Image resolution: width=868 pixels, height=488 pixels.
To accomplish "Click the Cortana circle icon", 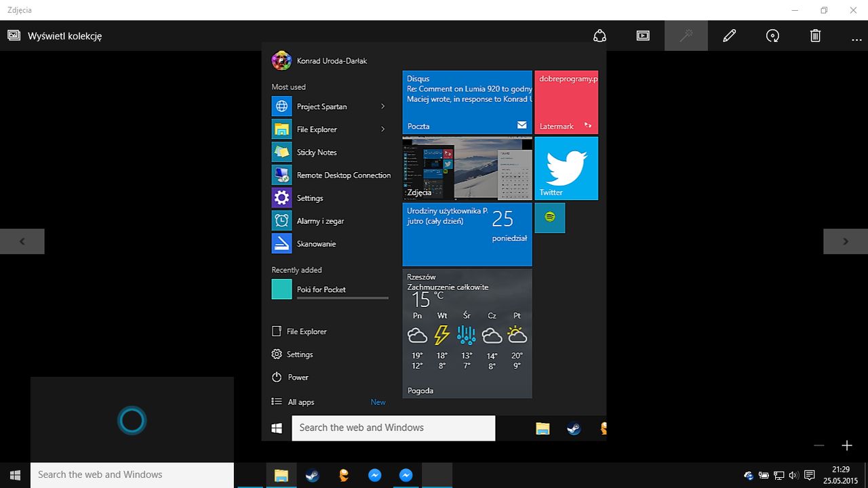I will [x=132, y=420].
